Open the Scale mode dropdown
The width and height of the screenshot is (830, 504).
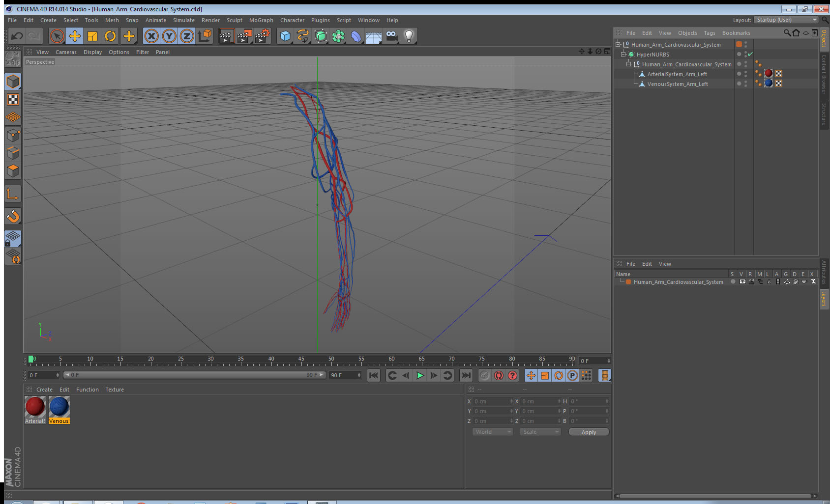click(540, 432)
